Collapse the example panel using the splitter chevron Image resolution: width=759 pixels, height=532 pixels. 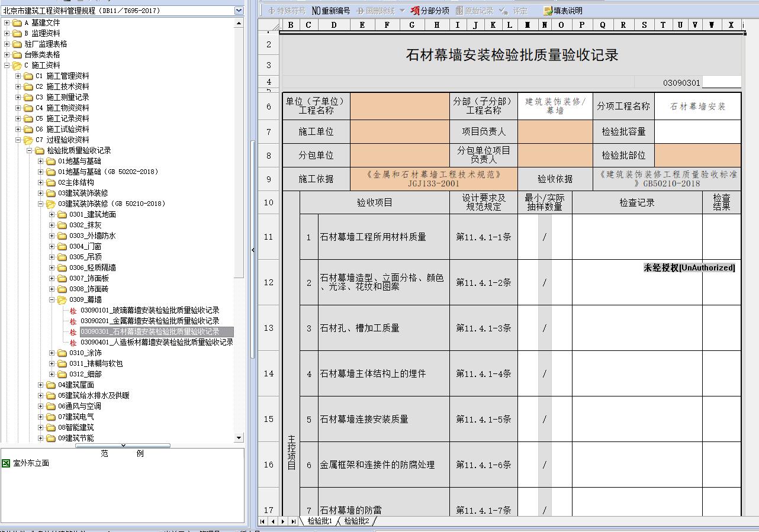pos(123,446)
